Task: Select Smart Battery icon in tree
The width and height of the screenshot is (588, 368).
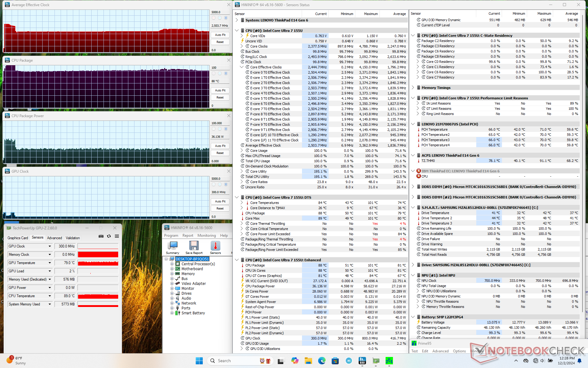Action: click(x=178, y=313)
